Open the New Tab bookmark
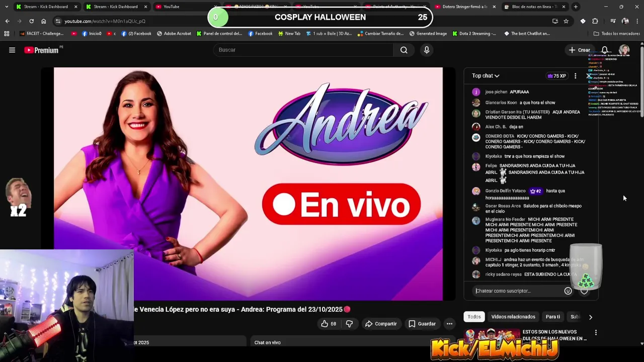Image resolution: width=644 pixels, height=362 pixels. pos(289,34)
